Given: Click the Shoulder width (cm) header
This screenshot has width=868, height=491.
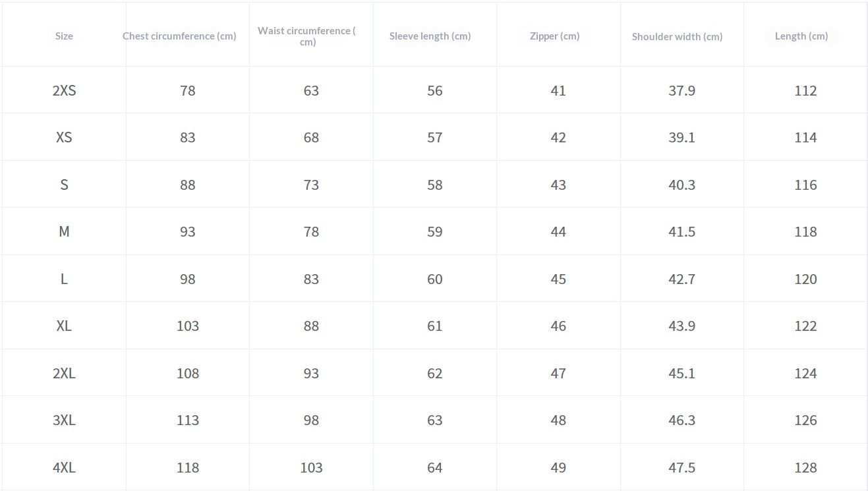Looking at the screenshot, I should (677, 37).
